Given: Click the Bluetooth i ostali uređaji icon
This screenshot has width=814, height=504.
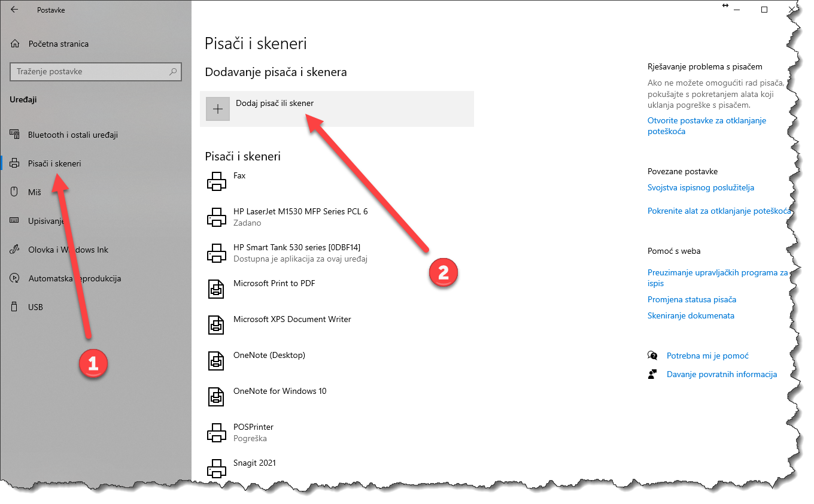Looking at the screenshot, I should pos(15,135).
